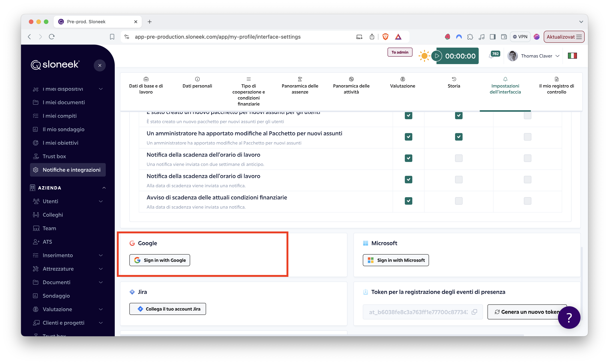Expand the Valutazione sidebar submenu

(101, 309)
